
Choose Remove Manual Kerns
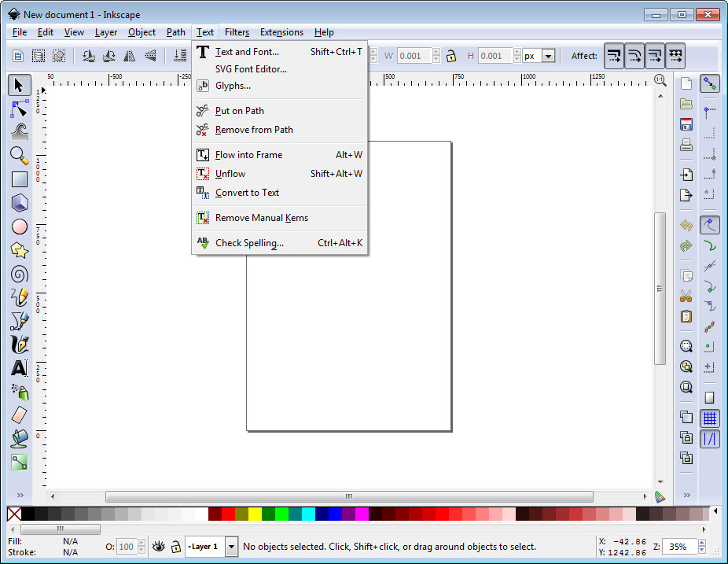click(x=279, y=217)
